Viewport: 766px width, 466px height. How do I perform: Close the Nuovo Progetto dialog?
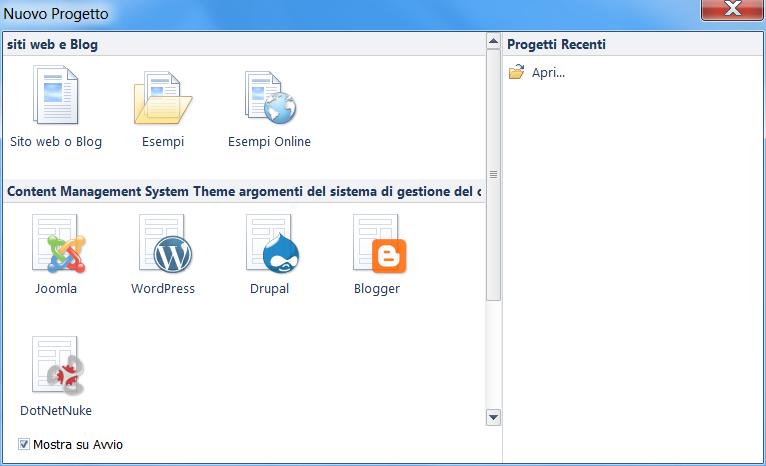pyautogui.click(x=732, y=9)
